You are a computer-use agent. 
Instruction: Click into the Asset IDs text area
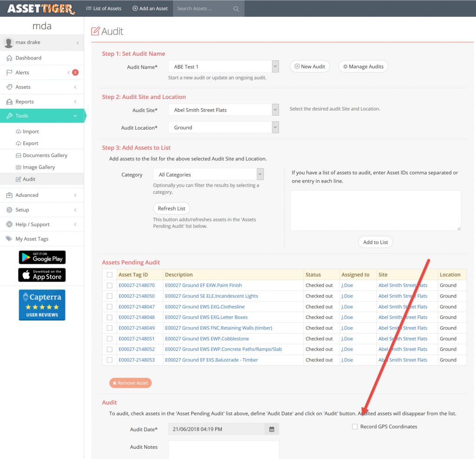click(x=375, y=210)
